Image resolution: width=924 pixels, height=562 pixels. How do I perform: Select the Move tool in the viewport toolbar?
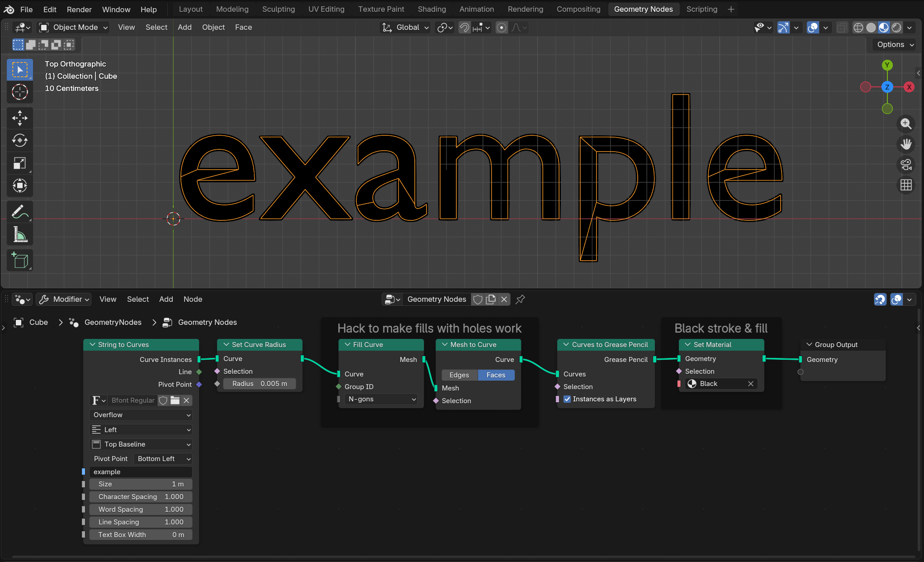19,118
